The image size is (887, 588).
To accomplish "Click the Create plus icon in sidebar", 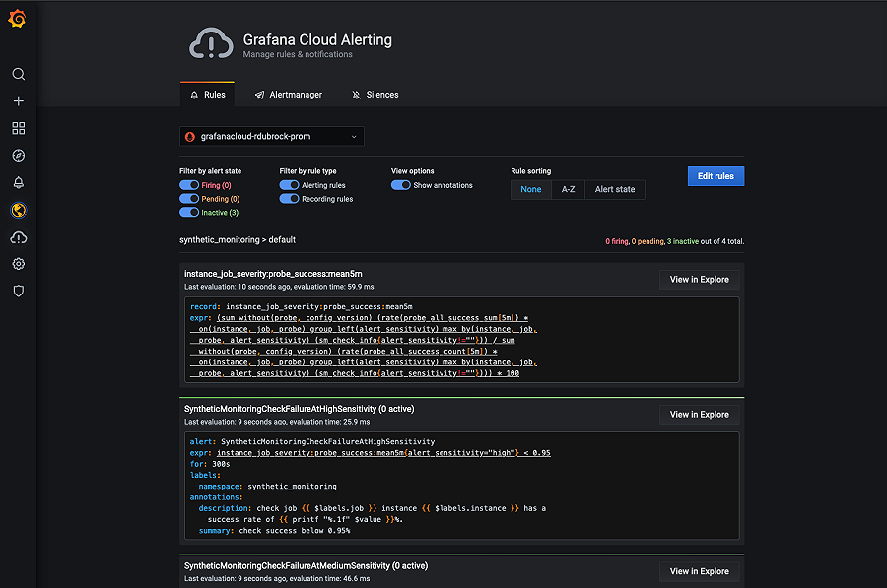I will (17, 100).
